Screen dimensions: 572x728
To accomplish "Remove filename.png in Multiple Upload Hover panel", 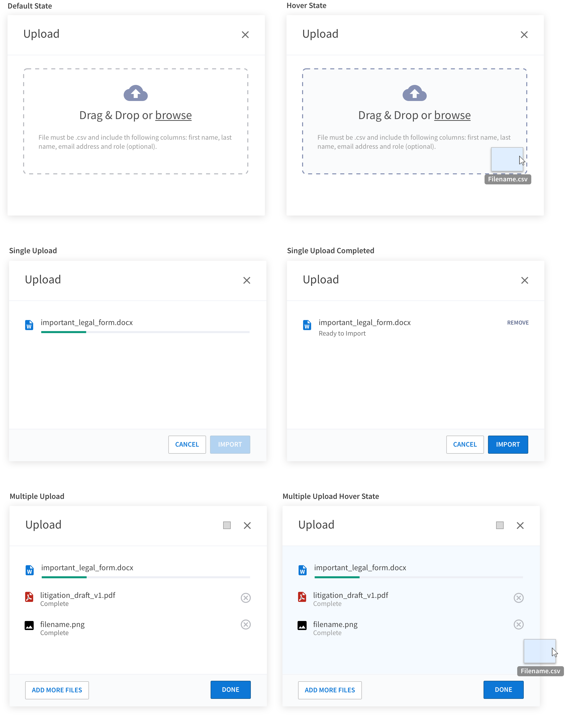I will (x=518, y=625).
